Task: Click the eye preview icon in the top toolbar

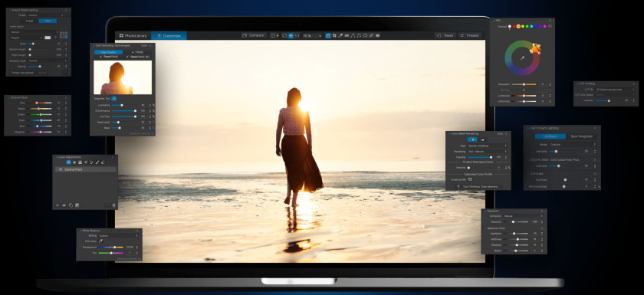Action: click(377, 36)
